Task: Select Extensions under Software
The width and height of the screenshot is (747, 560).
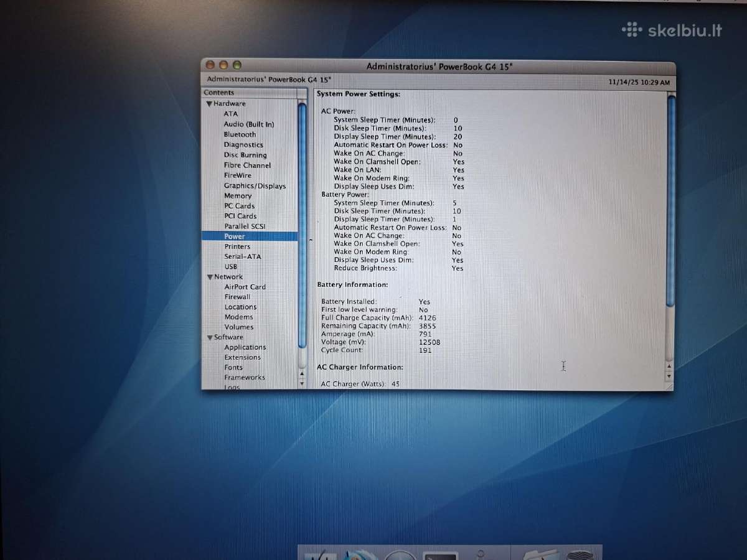Action: pyautogui.click(x=243, y=357)
